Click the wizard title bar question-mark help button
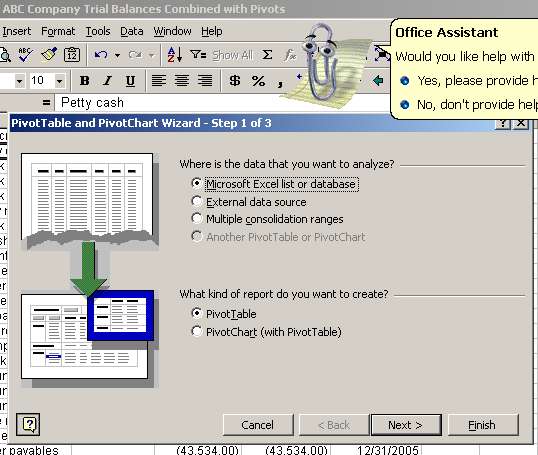 point(503,123)
